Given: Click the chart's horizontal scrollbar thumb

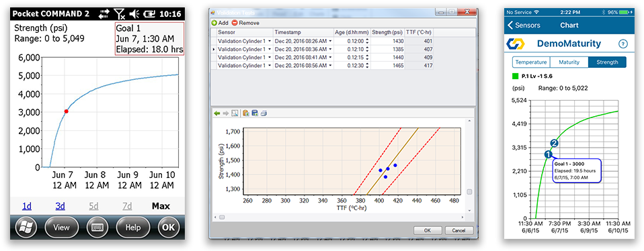Looking at the screenshot, I should pyautogui.click(x=222, y=217).
